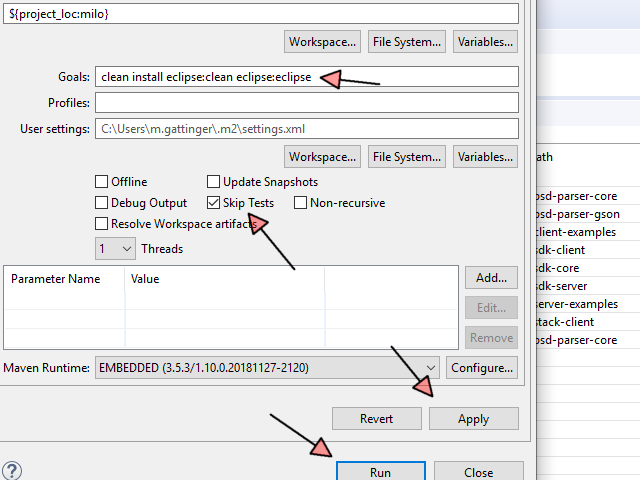
Task: Open Configure for Maven Runtime
Action: coord(482,368)
